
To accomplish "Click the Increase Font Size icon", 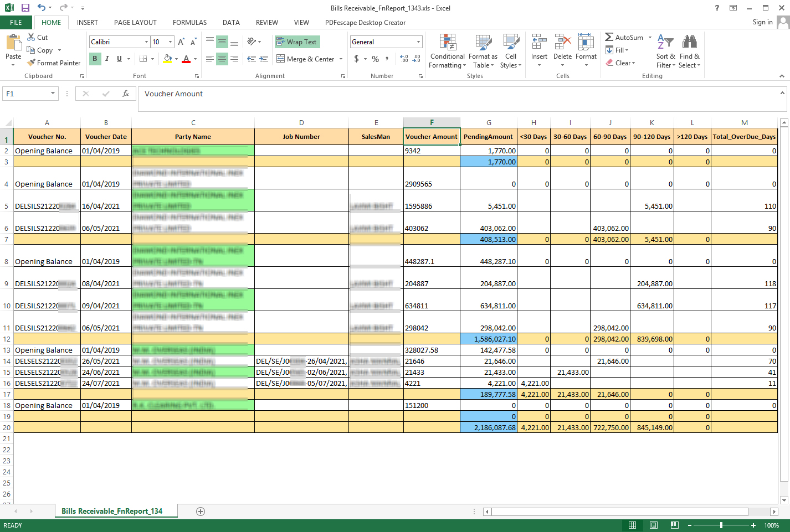I will [181, 42].
